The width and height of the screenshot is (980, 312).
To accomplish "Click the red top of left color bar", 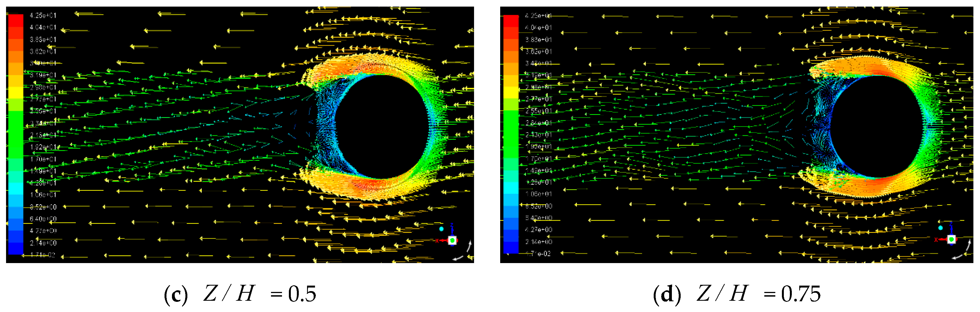I will coord(16,21).
